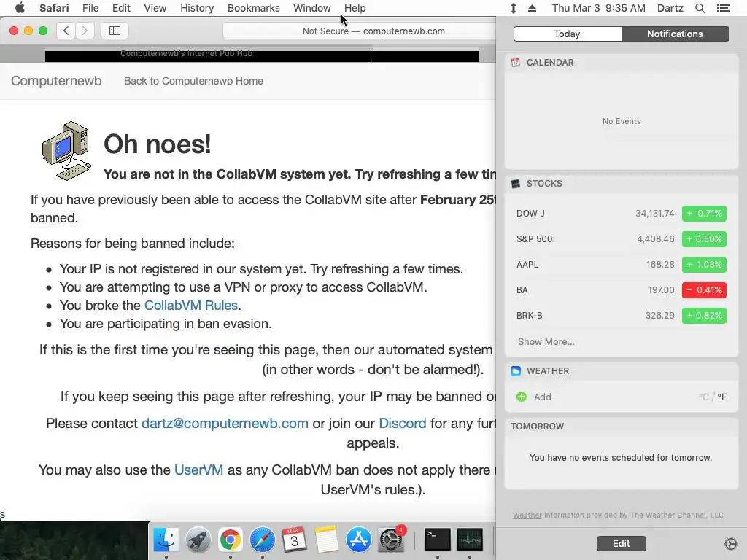This screenshot has height=560, width=747.
Task: Click the computer image beside Oh noes!
Action: point(66,150)
